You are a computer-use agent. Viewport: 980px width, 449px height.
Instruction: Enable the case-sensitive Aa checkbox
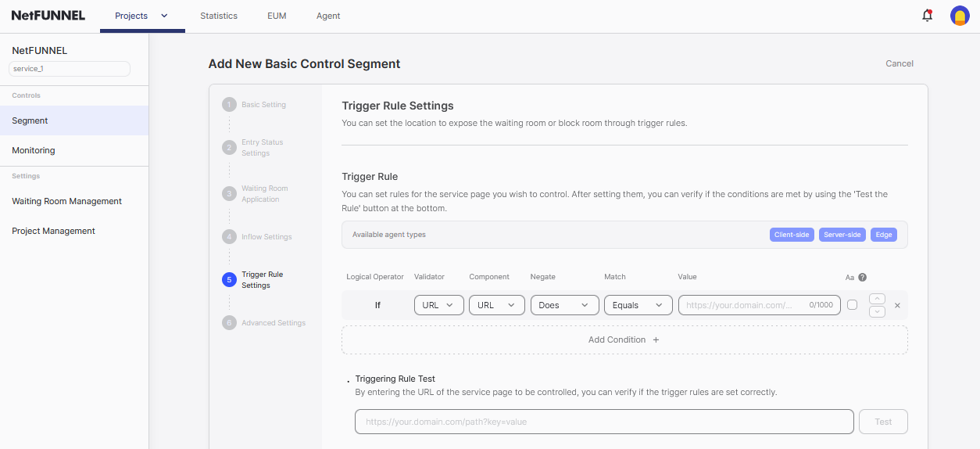(852, 305)
